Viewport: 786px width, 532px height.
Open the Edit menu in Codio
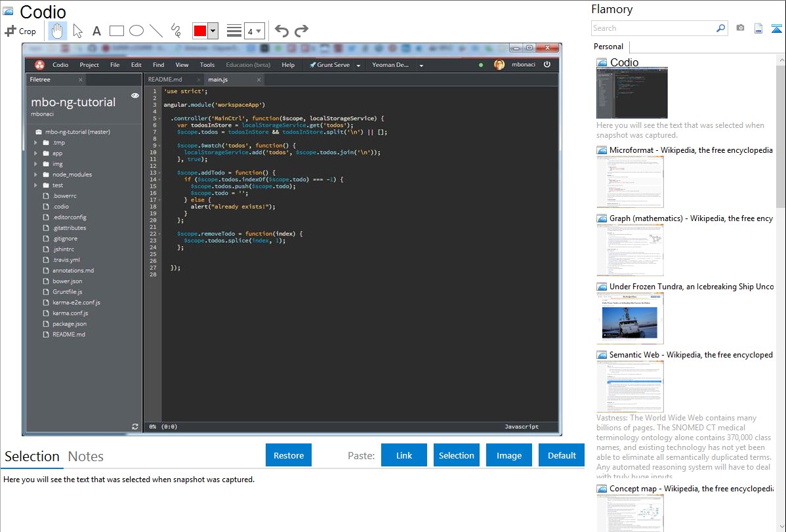click(136, 65)
